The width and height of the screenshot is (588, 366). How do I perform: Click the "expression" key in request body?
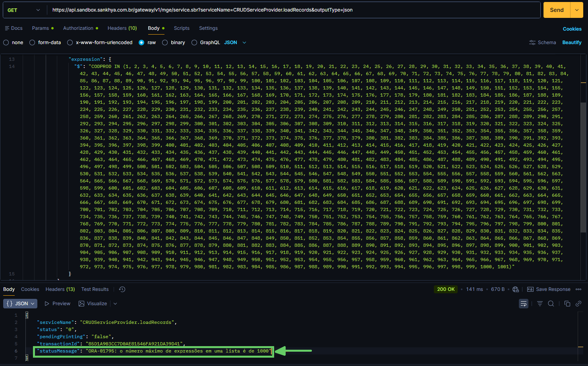86,59
